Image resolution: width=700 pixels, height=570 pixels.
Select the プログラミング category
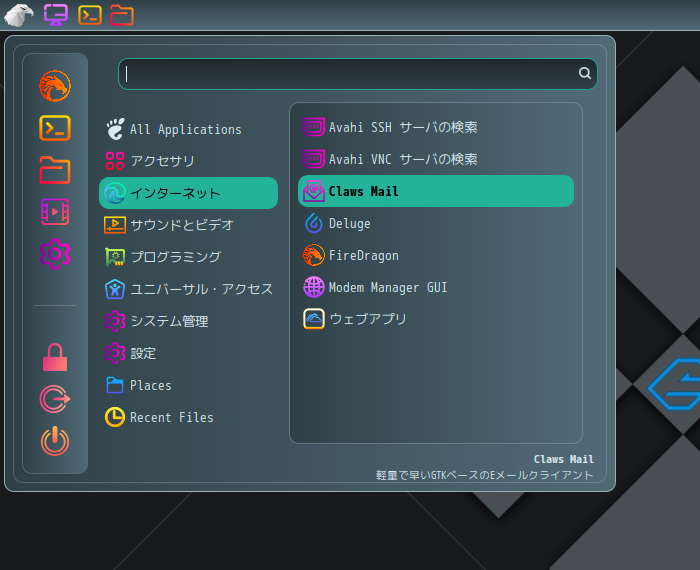click(188, 257)
